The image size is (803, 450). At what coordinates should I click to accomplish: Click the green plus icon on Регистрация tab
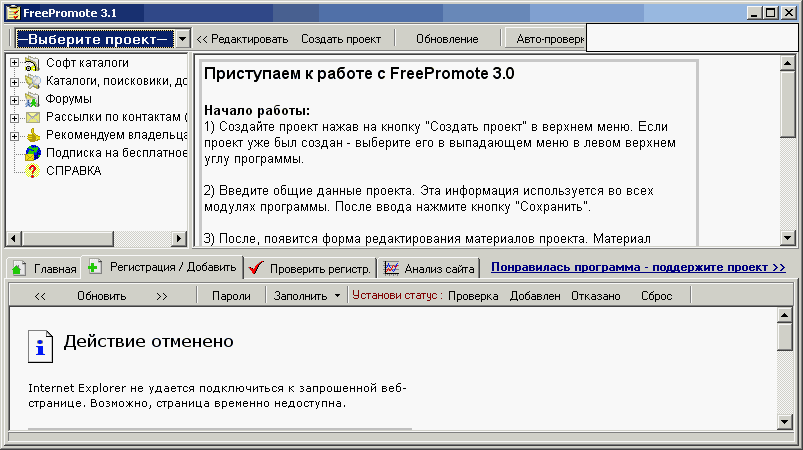[94, 267]
